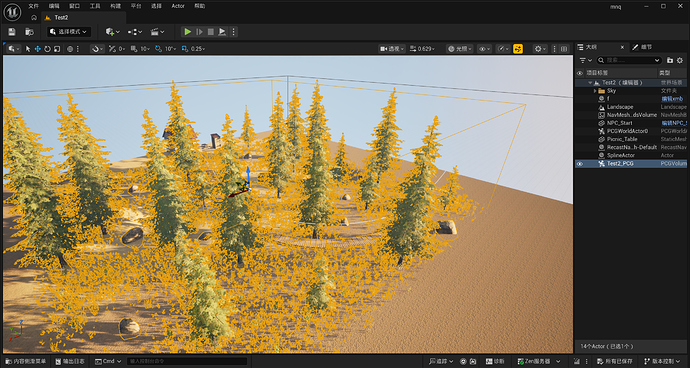Screen dimensions: 690x368
Task: Open the 构建 menu
Action: (x=115, y=6)
